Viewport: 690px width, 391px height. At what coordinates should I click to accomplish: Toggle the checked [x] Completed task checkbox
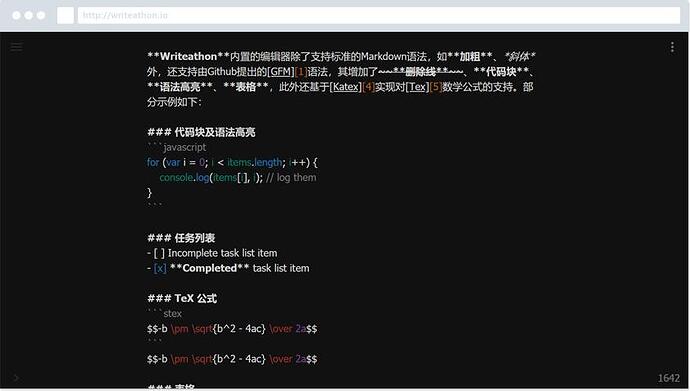(160, 268)
